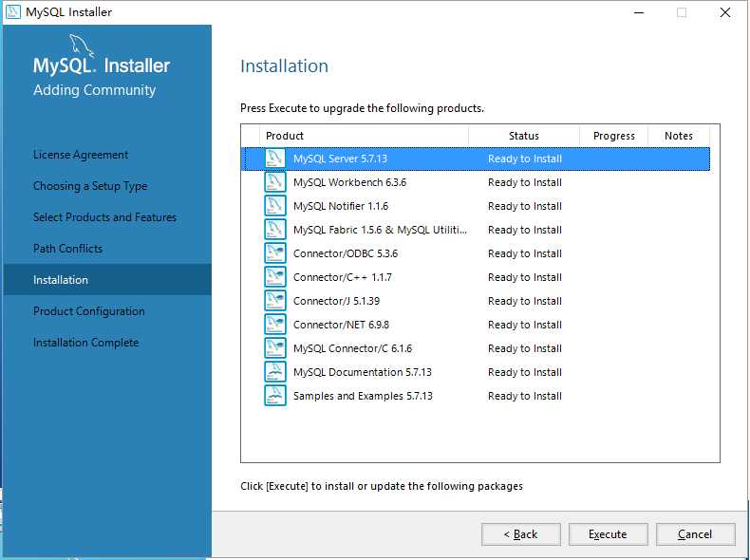Cancel the installation
The image size is (750, 560).
(x=696, y=534)
